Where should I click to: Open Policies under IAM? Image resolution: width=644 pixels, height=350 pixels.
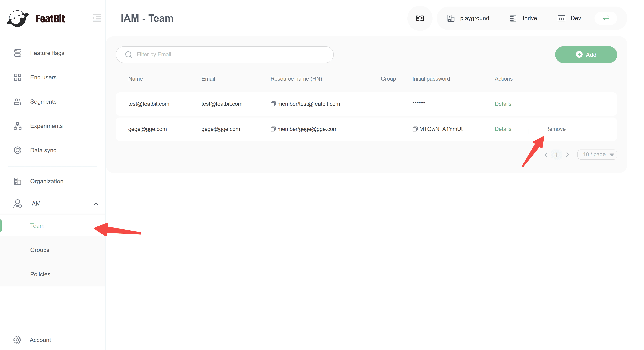(40, 274)
